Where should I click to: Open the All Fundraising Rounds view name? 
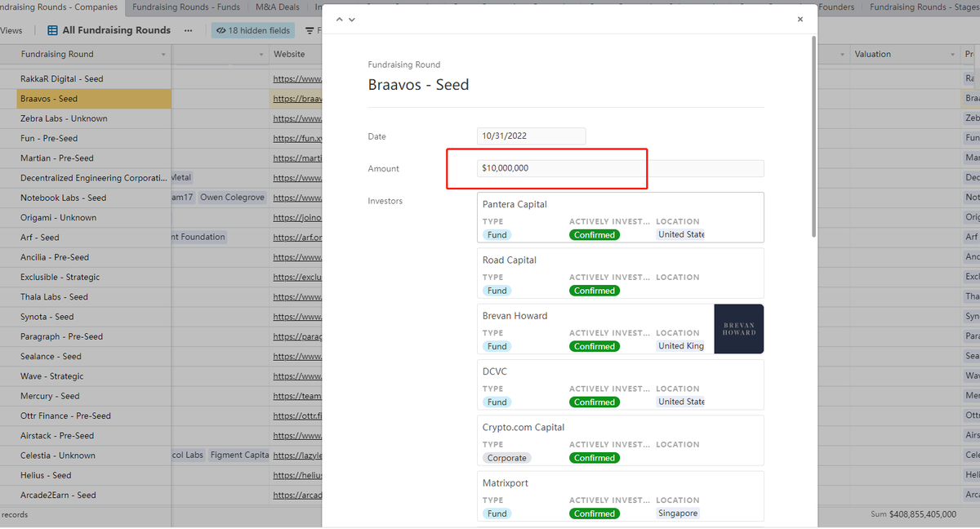pos(117,30)
